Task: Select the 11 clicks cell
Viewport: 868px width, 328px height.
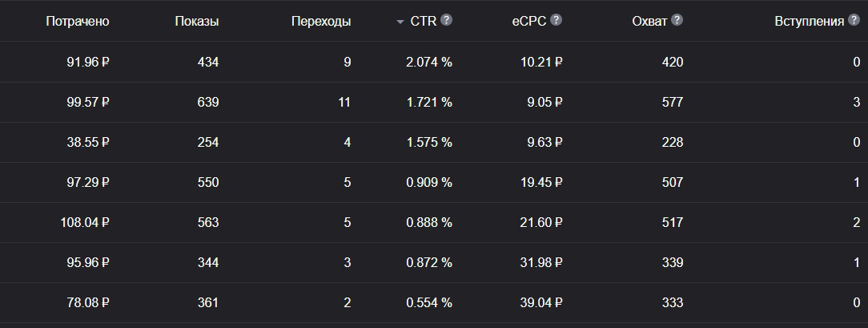Action: click(344, 102)
